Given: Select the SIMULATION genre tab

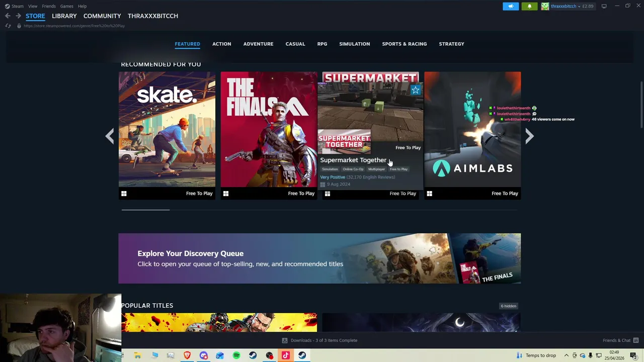Looking at the screenshot, I should [354, 44].
